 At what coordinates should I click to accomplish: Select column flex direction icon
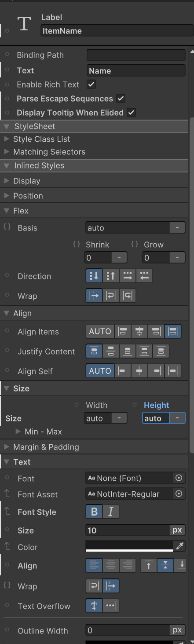click(94, 276)
